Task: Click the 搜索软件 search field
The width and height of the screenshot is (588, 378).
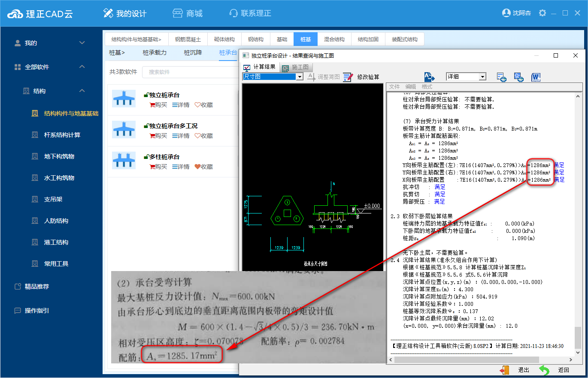Action: tap(190, 72)
